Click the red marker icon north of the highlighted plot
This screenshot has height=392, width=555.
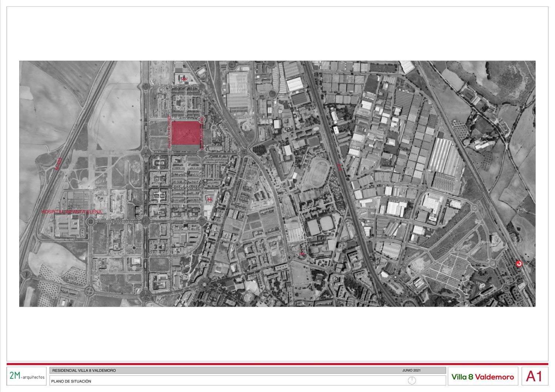click(183, 78)
